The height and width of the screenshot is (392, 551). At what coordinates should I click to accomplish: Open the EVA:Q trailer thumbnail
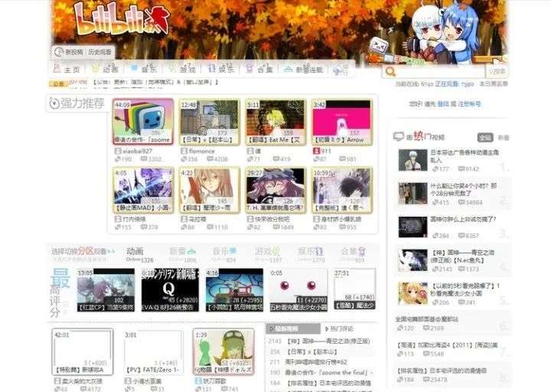click(x=170, y=290)
